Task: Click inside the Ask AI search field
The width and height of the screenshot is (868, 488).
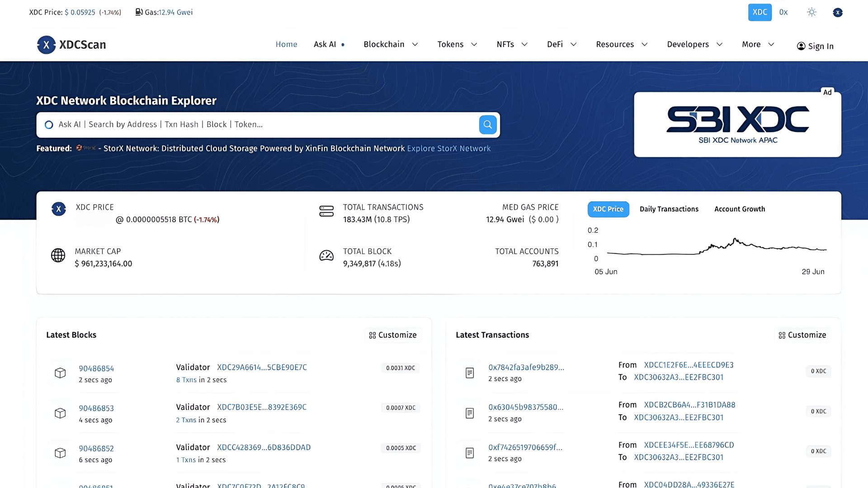Action: [x=226, y=124]
